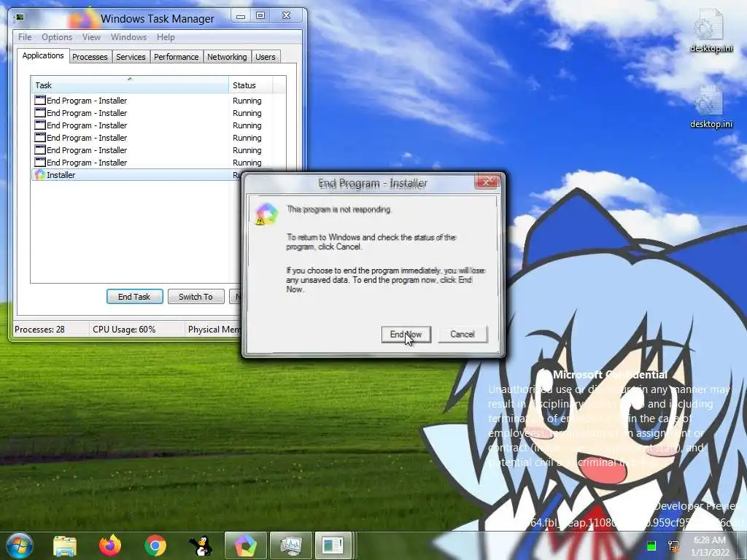Screen dimensions: 747x560
Task: Minimize the Windows Task Manager window
Action: [241, 16]
